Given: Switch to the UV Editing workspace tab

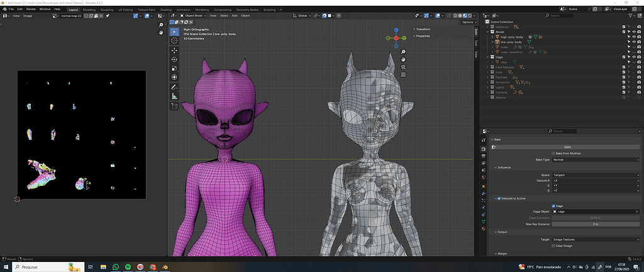Looking at the screenshot, I should 125,9.
